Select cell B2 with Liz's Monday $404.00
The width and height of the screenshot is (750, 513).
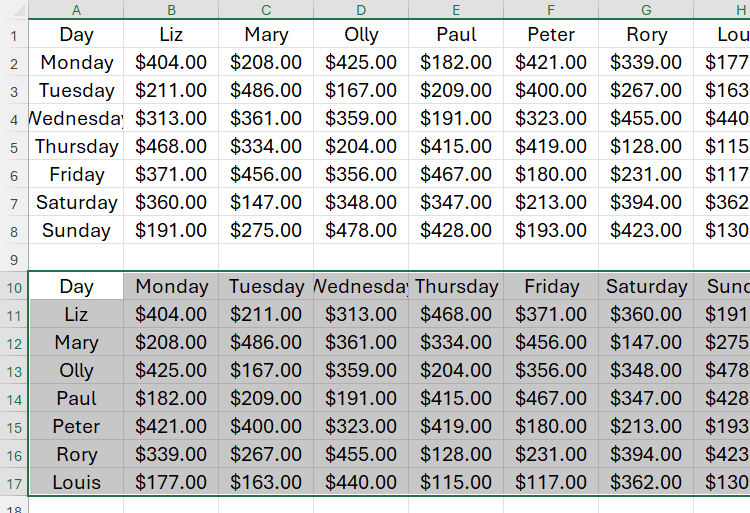171,62
